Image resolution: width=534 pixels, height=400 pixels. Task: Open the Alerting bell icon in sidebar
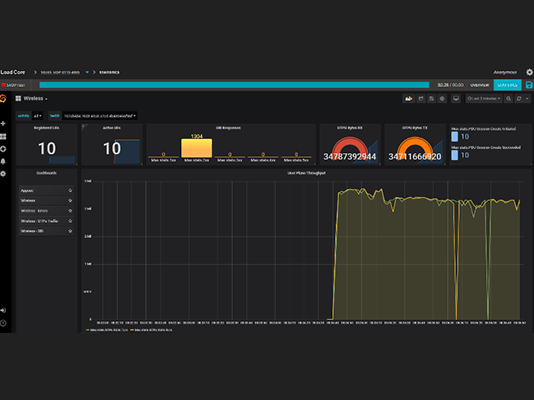tap(3, 161)
